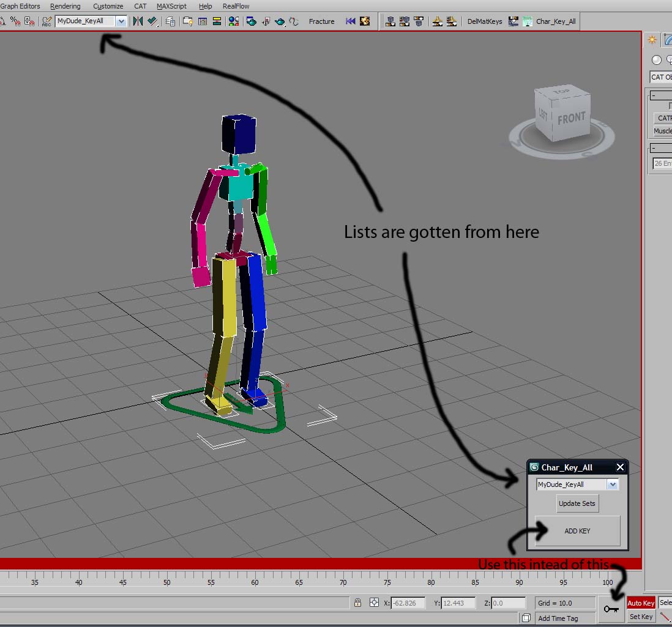
Task: Click the blue rewind arrows toolbar icon
Action: point(350,21)
